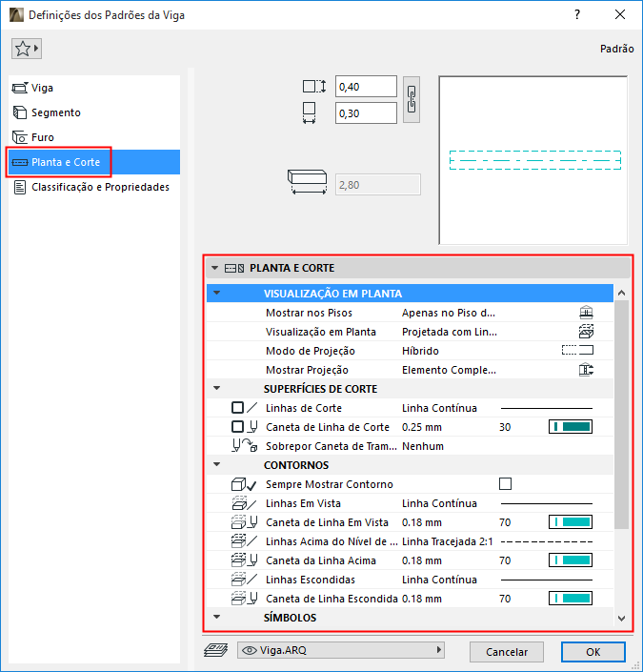Open the Viga.ARQ layer dropdown

click(x=341, y=650)
